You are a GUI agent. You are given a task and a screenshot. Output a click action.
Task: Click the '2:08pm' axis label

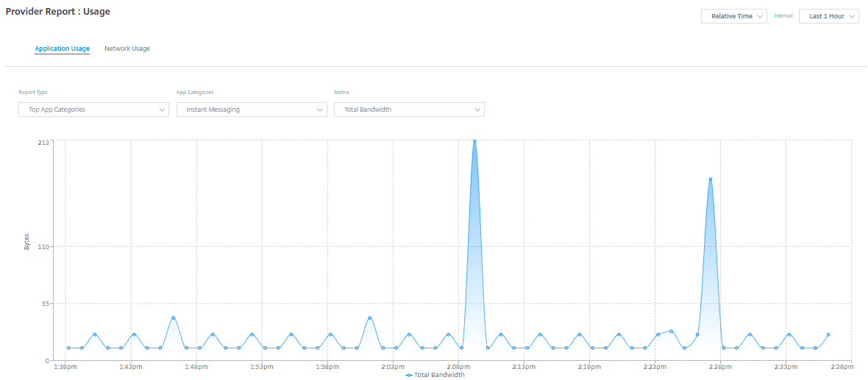458,367
